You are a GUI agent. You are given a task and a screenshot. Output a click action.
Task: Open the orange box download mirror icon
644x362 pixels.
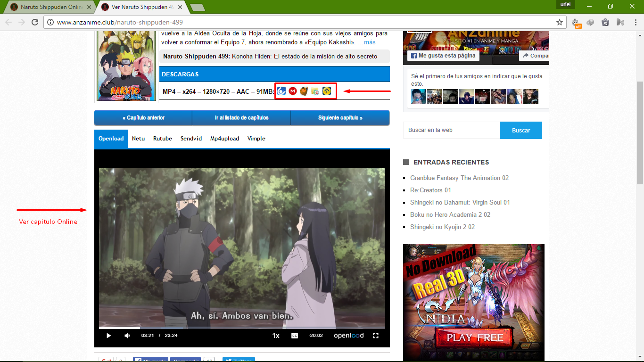click(x=304, y=91)
